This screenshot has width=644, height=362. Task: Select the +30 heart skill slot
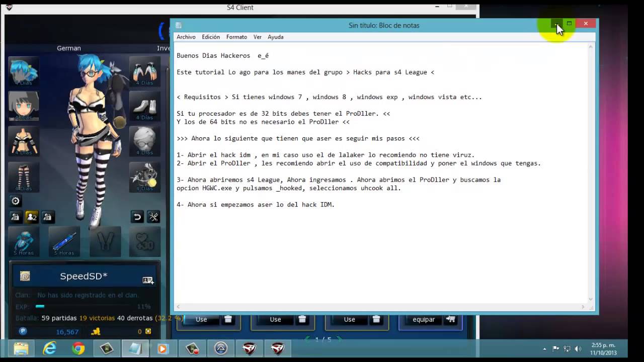pyautogui.click(x=145, y=241)
